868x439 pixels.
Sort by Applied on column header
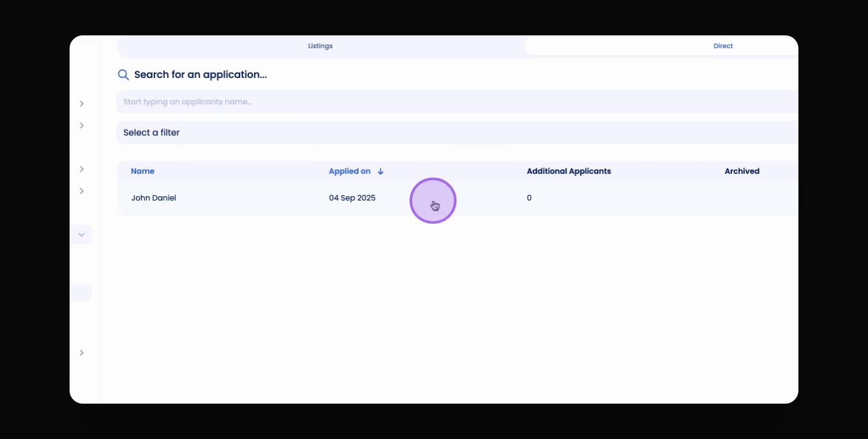coord(350,171)
